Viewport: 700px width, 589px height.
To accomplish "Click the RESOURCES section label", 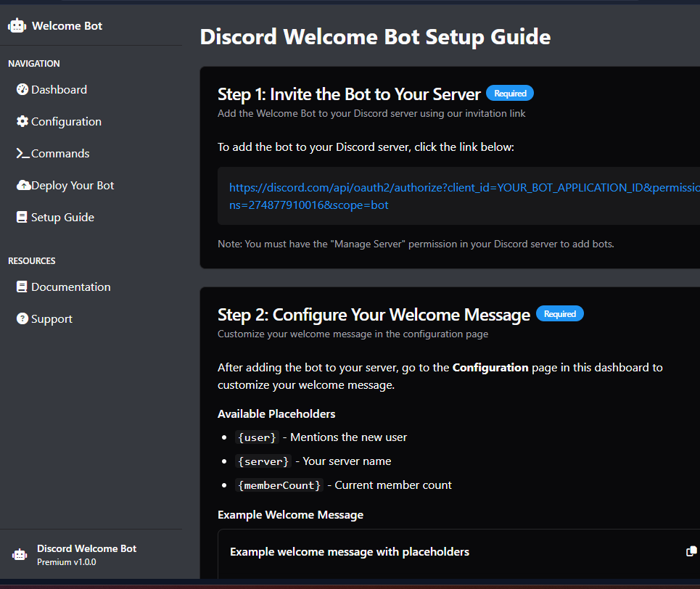I will pos(32,261).
